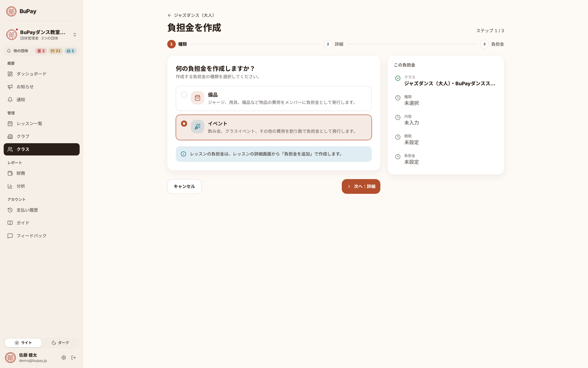Screen dimensions: 588x368
Task: Click the green check next to クラス
Action: point(398,78)
